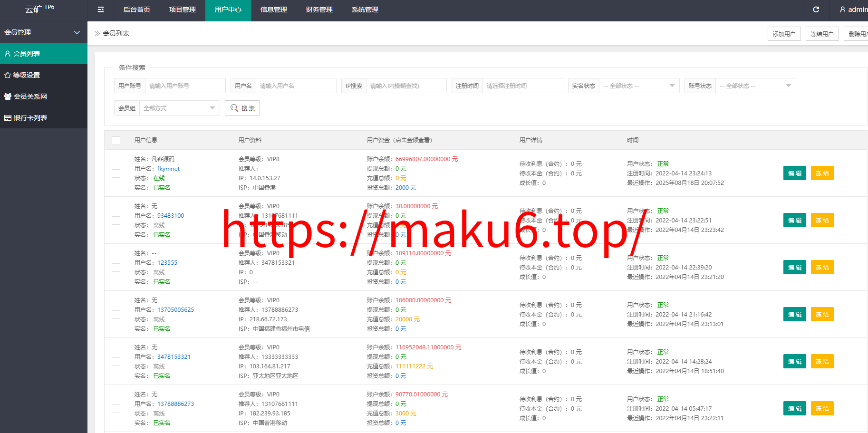Click balance 66996807.00000000 元

click(427, 159)
